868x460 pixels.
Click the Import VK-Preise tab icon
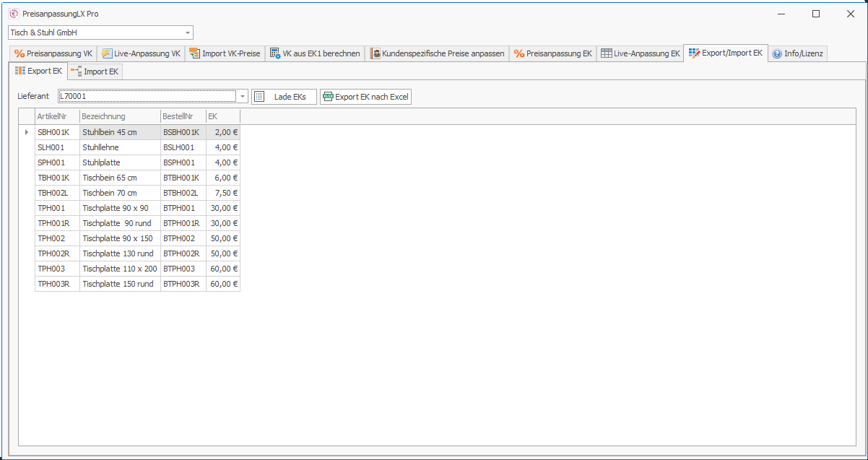pyautogui.click(x=195, y=53)
